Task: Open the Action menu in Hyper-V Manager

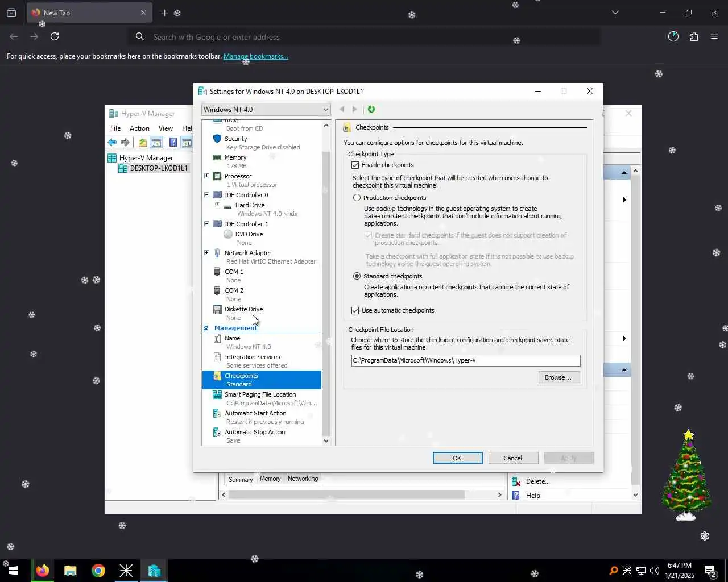Action: click(139, 128)
